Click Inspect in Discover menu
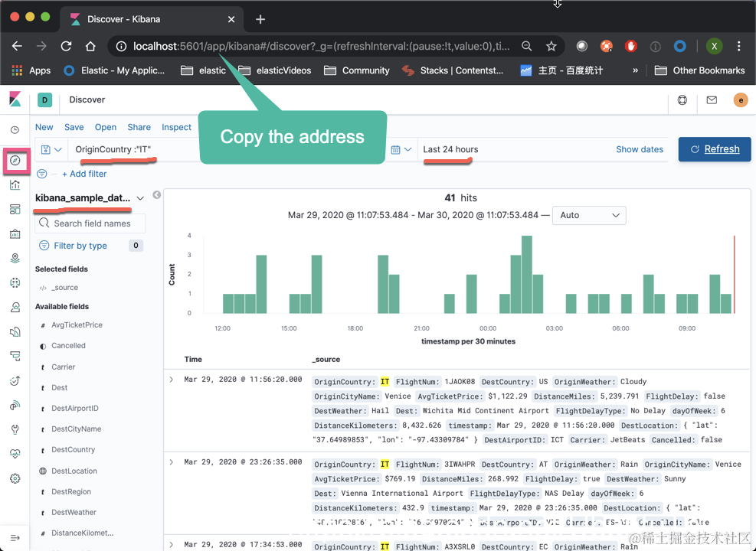This screenshot has height=551, width=756. tap(176, 127)
